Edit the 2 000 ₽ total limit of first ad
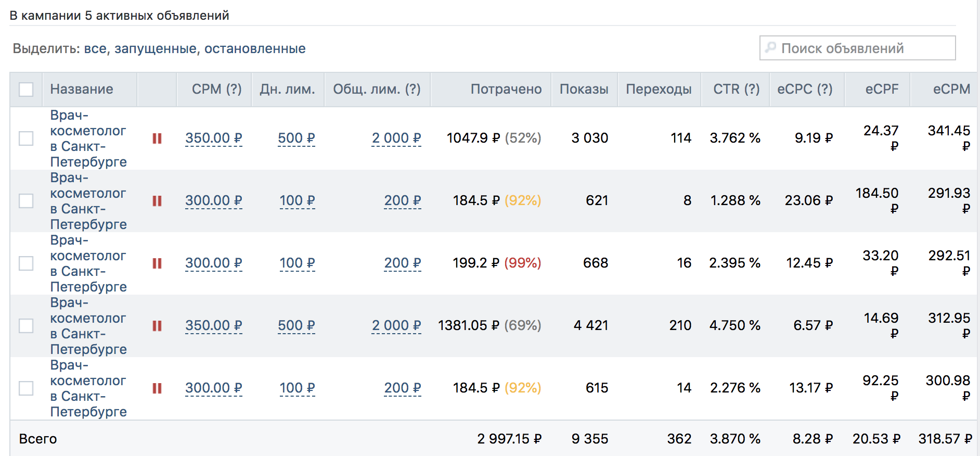 click(396, 138)
